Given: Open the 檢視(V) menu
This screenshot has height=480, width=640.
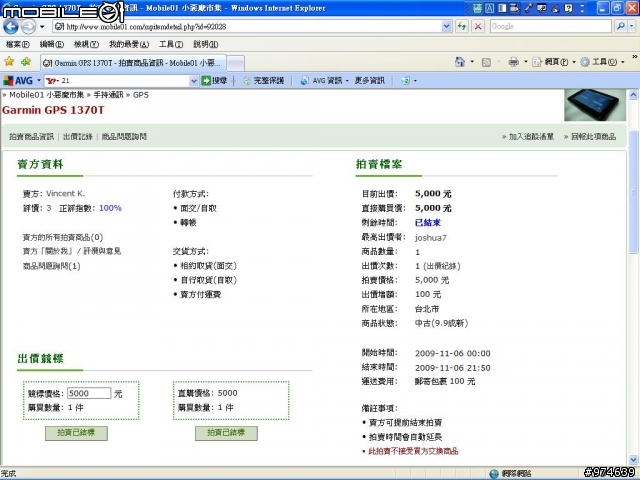Looking at the screenshot, I should [86, 44].
